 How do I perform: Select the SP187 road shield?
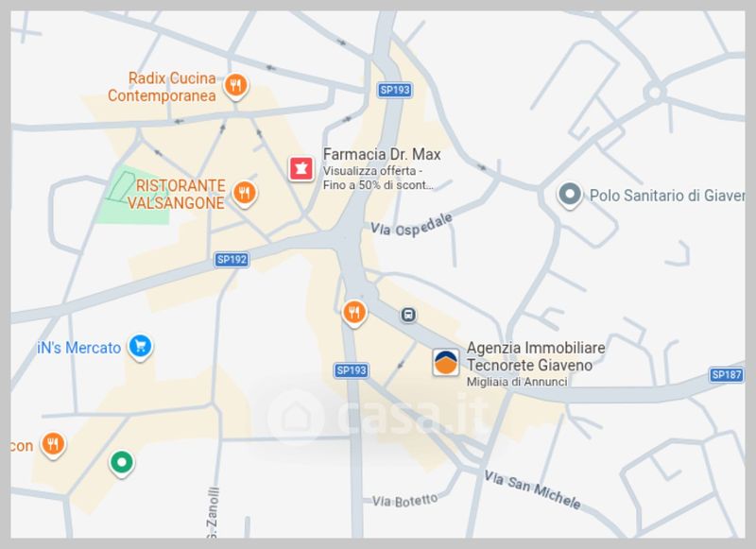pos(727,375)
